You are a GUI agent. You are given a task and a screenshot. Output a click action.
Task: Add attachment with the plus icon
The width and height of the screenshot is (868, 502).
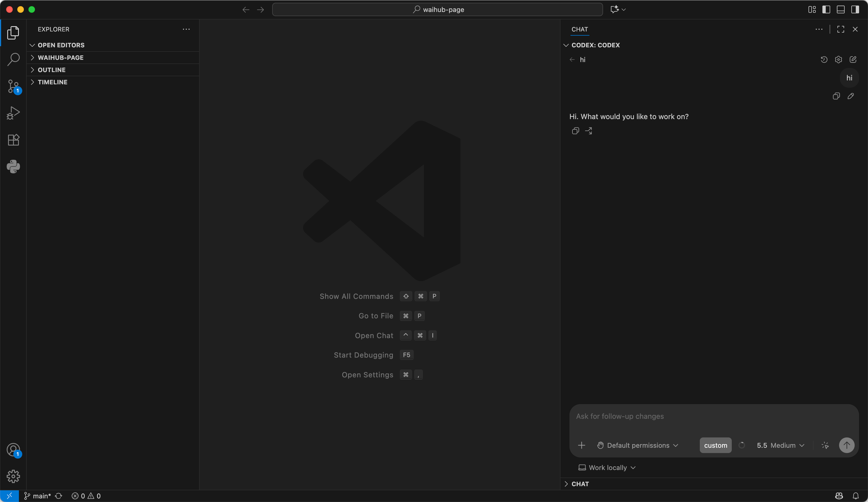tap(581, 445)
